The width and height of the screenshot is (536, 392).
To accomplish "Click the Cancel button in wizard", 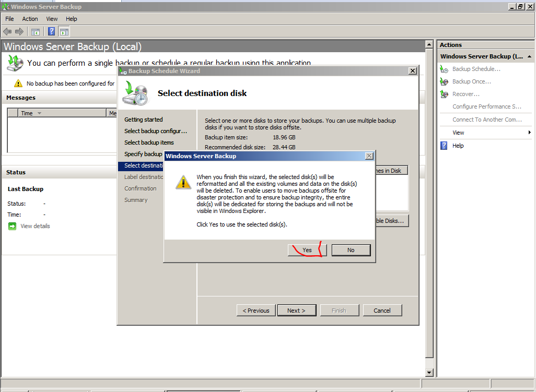I will [x=382, y=311].
